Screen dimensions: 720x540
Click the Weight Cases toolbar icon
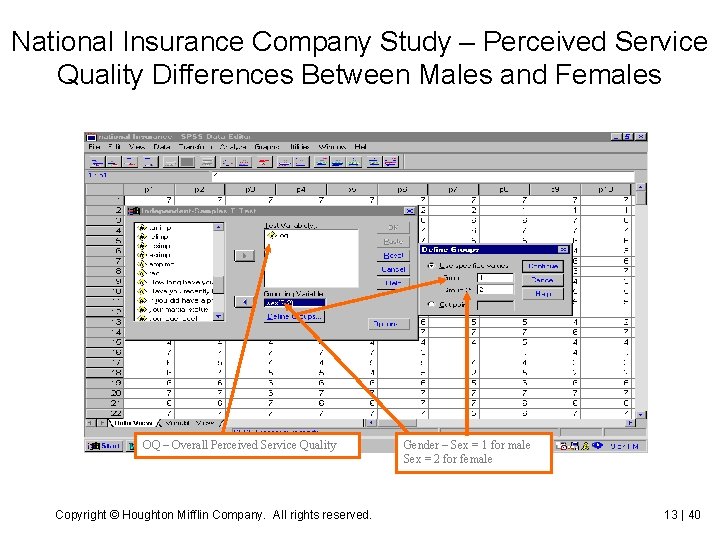pos(338,162)
